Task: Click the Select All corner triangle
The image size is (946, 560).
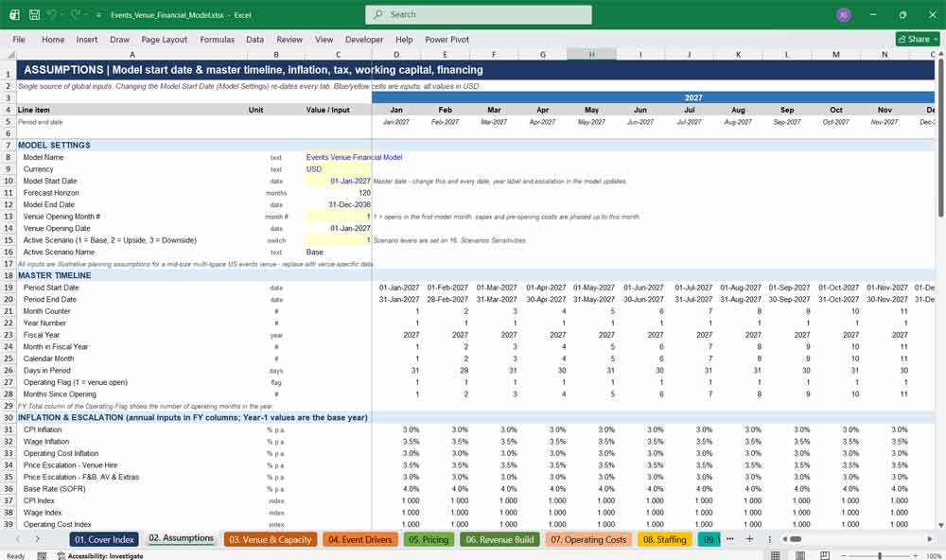Action: [10, 54]
